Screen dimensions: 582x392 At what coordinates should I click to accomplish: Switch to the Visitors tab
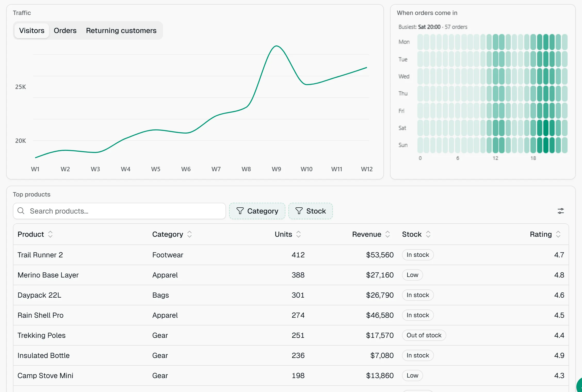point(32,31)
